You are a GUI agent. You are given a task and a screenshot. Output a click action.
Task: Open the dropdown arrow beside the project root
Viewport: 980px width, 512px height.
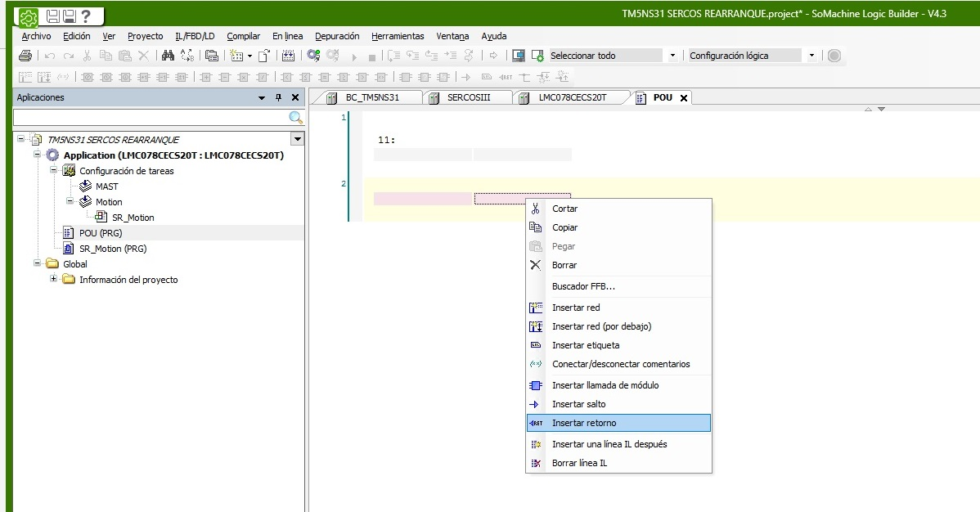298,139
